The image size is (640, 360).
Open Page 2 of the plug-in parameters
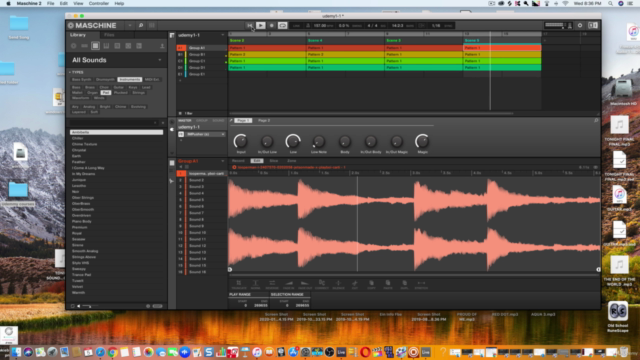[x=264, y=120]
